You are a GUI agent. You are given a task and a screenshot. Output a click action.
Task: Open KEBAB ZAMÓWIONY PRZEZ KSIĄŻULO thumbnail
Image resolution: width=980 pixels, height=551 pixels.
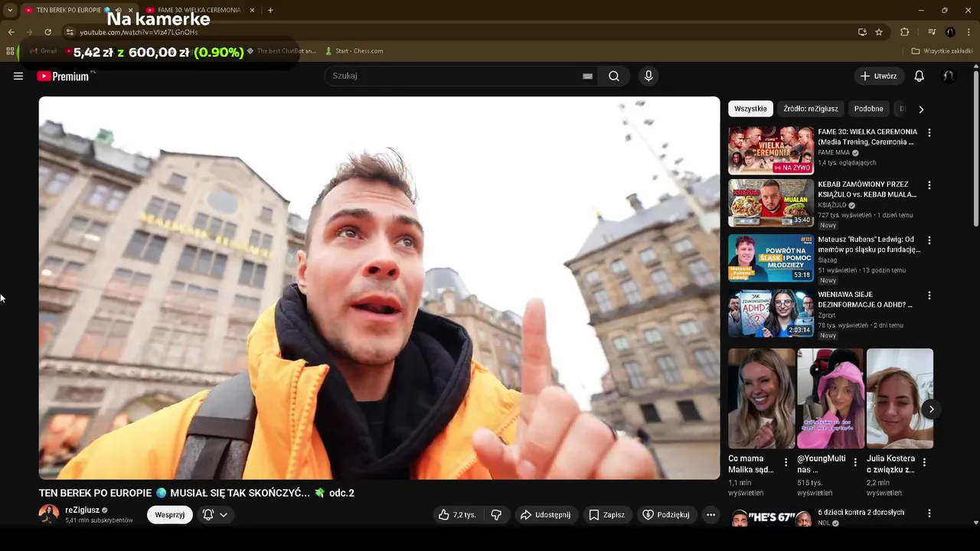coord(771,203)
